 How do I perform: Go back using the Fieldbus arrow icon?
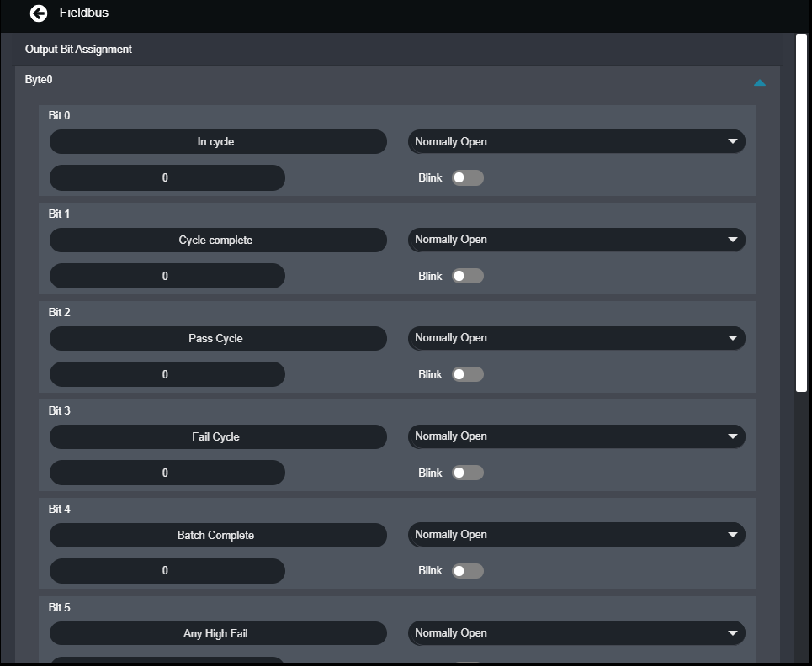pos(39,13)
